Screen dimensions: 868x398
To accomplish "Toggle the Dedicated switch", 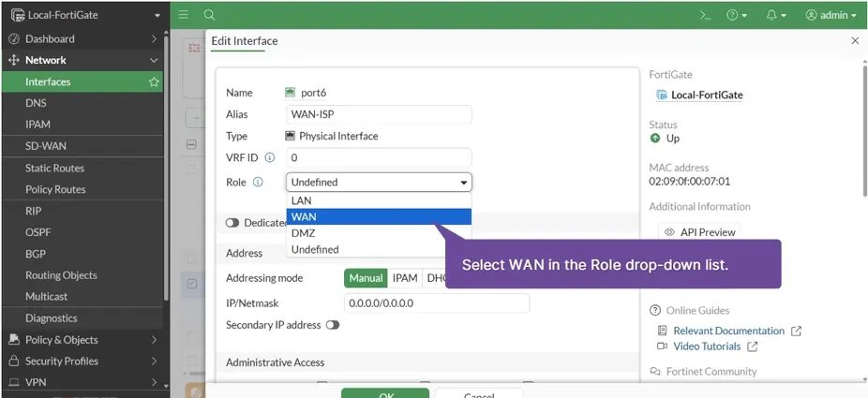I will point(232,223).
